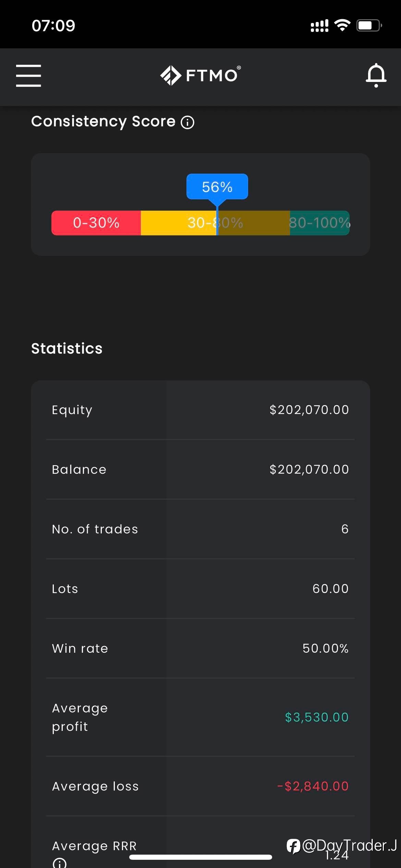Tap the notification bell icon
The image size is (401, 868).
coord(376,75)
